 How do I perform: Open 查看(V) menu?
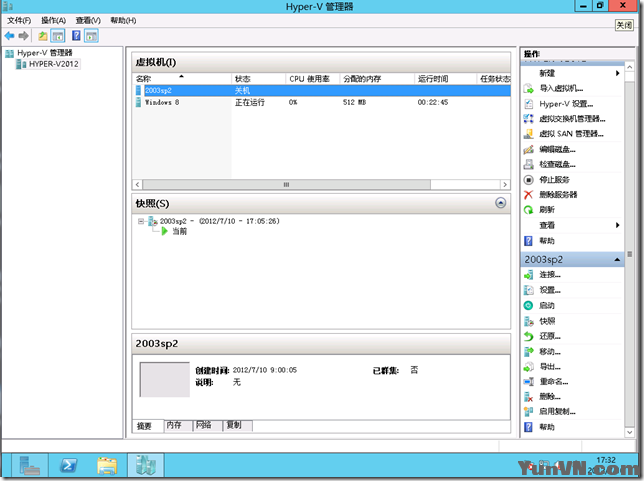tap(88, 21)
